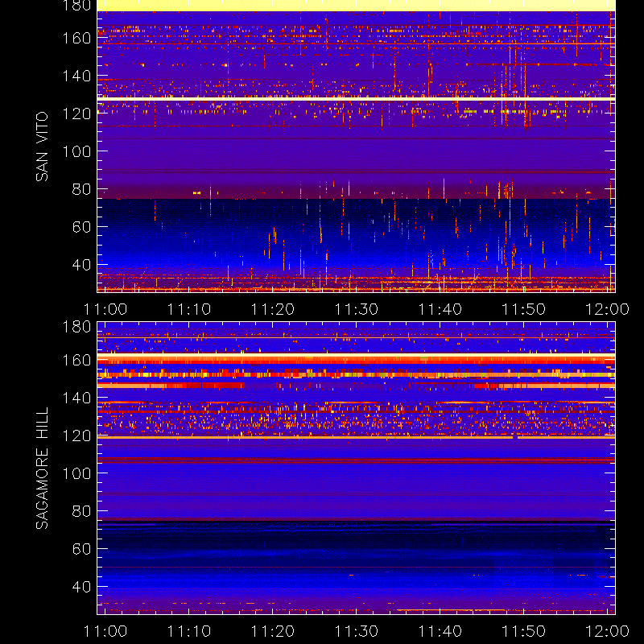Pick the 12:00 time label under San Vito plot

click(x=608, y=309)
